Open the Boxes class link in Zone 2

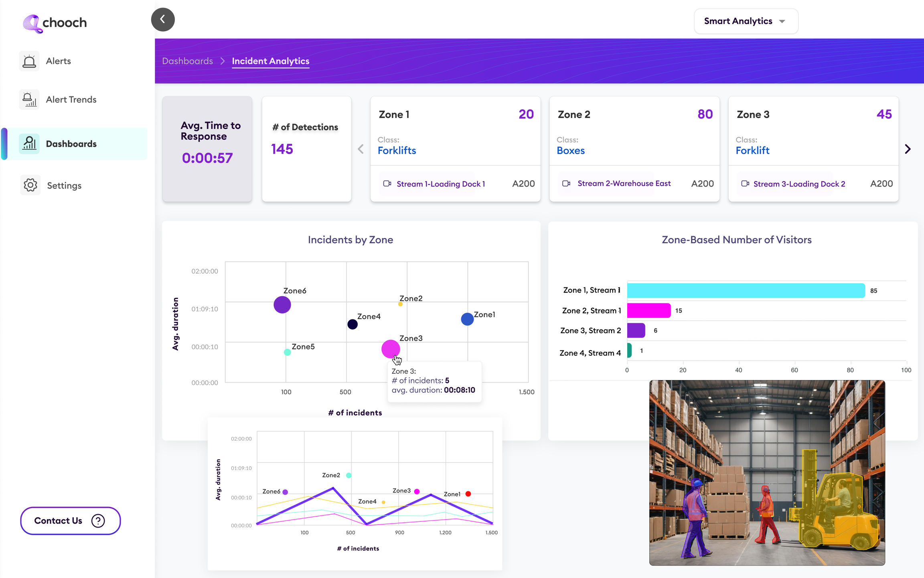point(570,151)
